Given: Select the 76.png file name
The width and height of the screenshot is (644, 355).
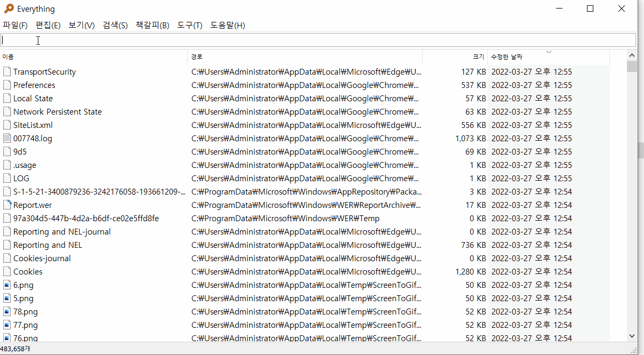Looking at the screenshot, I should (26, 338).
